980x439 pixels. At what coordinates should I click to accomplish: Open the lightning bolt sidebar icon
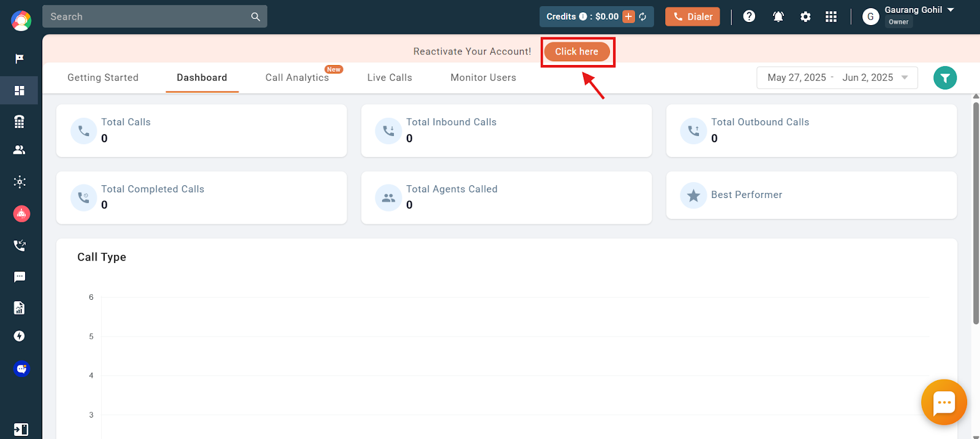click(20, 336)
